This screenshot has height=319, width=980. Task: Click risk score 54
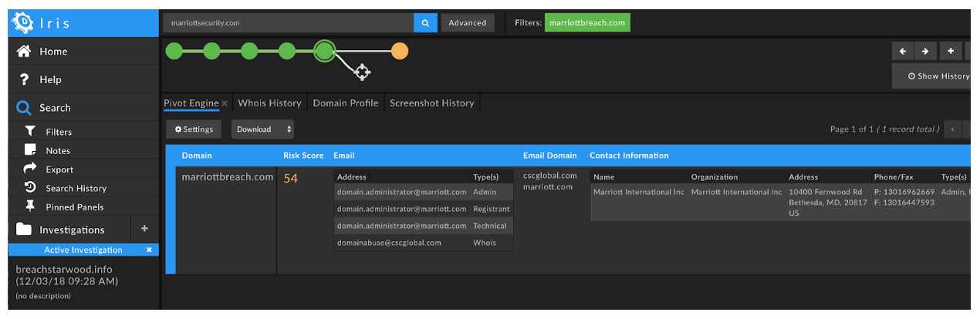click(x=290, y=179)
